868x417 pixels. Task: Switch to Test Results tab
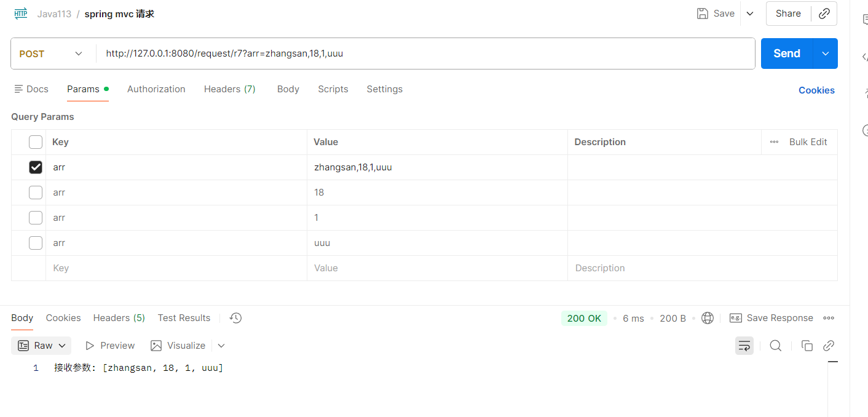(x=184, y=318)
